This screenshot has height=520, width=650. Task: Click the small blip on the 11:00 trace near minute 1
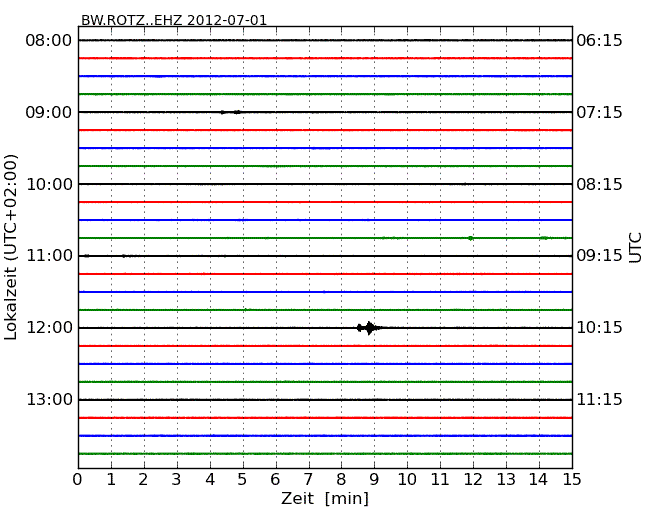point(124,256)
